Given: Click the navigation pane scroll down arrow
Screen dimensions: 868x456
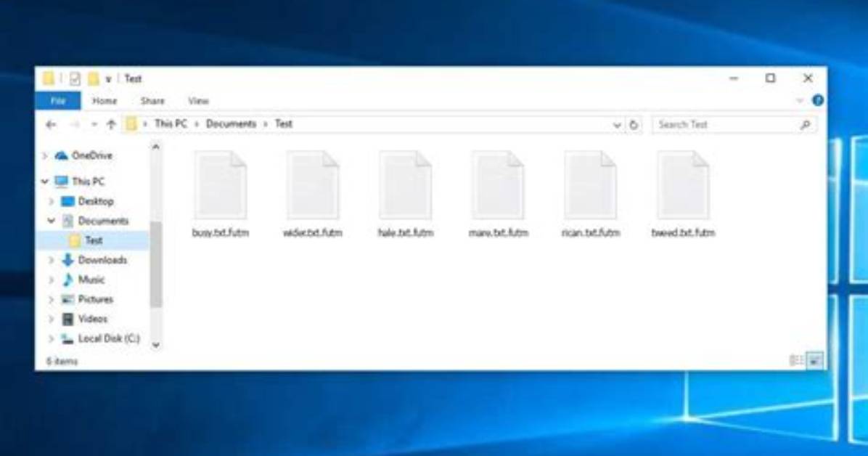Looking at the screenshot, I should point(156,345).
